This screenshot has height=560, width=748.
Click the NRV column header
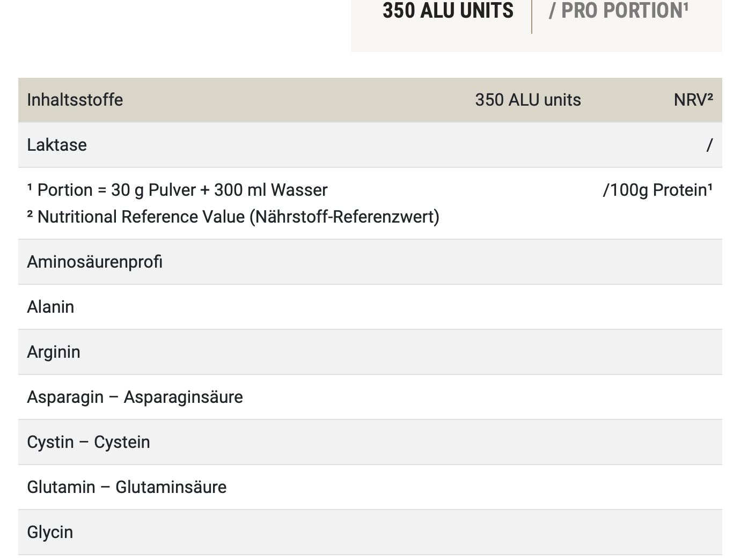[x=693, y=100]
